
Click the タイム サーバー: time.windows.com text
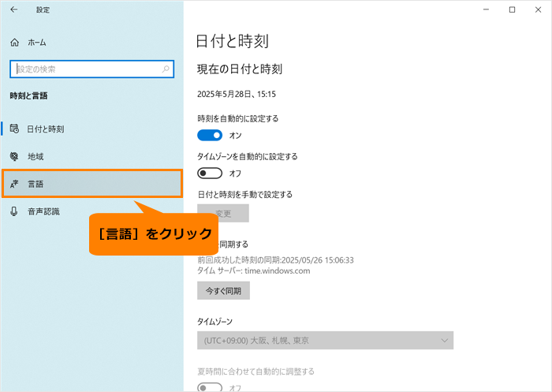(253, 271)
